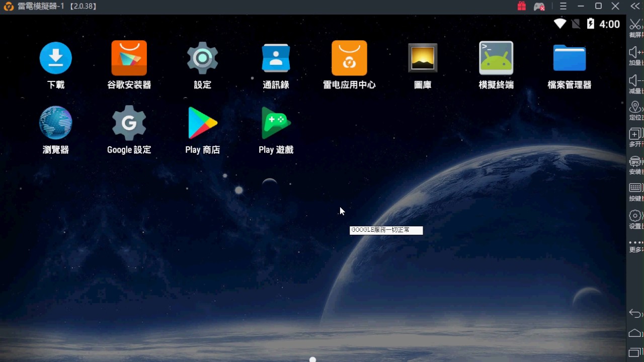Open the 模擬終端 terminal emulator
644x362 pixels.
(496, 58)
